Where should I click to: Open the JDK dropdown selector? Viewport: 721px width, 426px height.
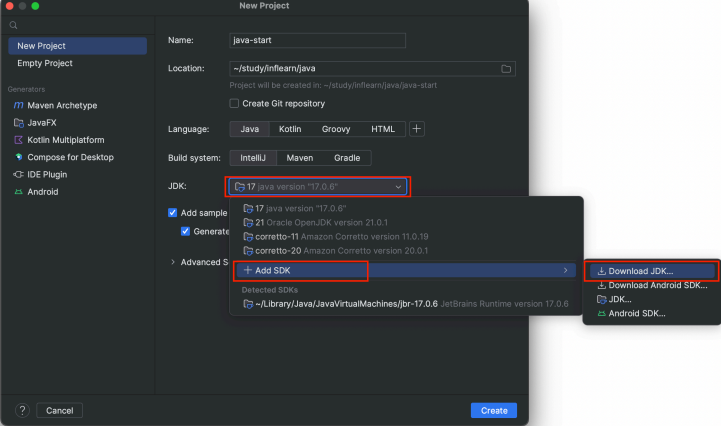(318, 187)
